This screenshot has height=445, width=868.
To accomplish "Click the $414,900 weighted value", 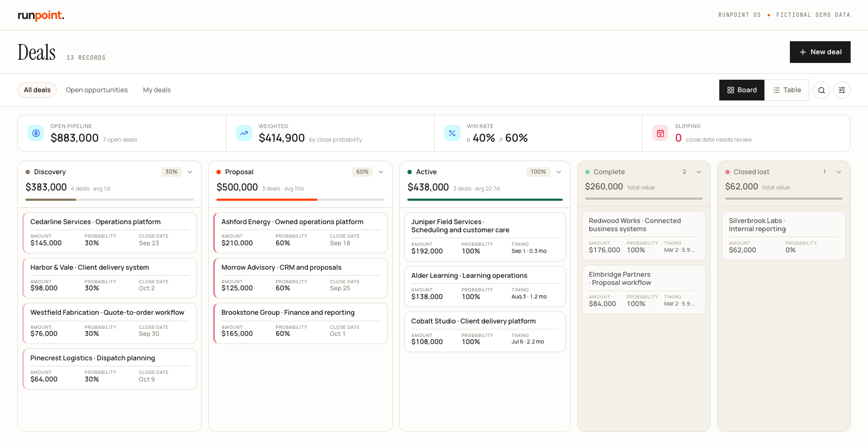I will [282, 138].
